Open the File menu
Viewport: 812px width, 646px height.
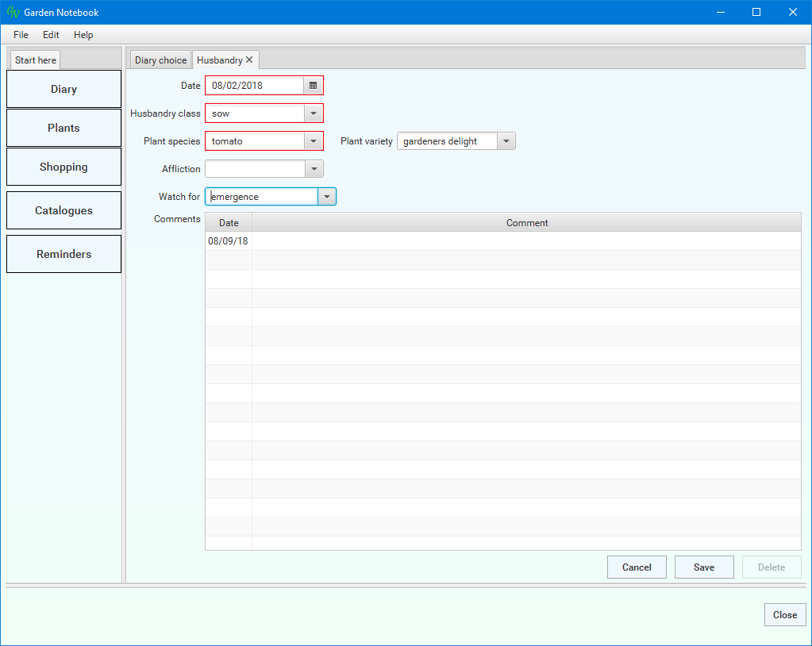tap(21, 35)
